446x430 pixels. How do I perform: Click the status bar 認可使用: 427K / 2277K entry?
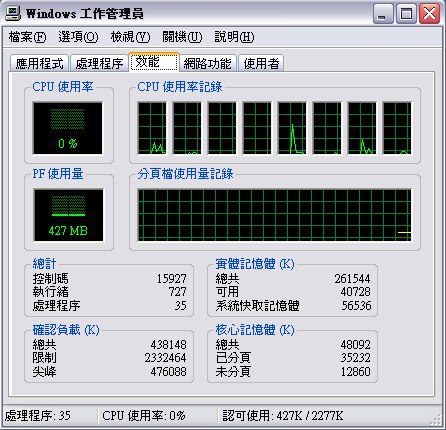(x=283, y=416)
